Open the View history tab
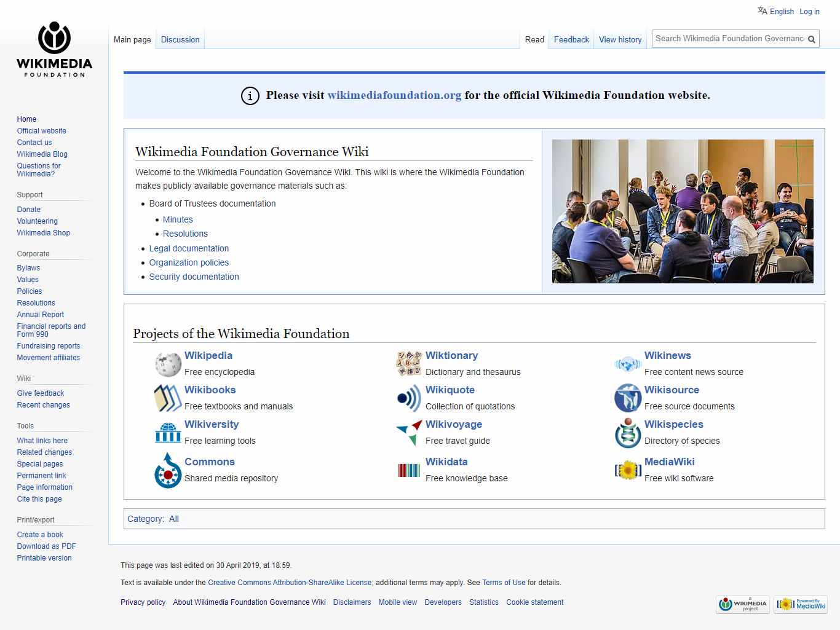This screenshot has height=630, width=840. click(x=620, y=39)
